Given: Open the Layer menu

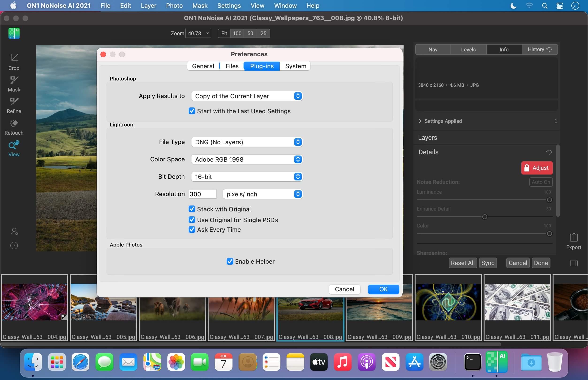Looking at the screenshot, I should [x=148, y=5].
